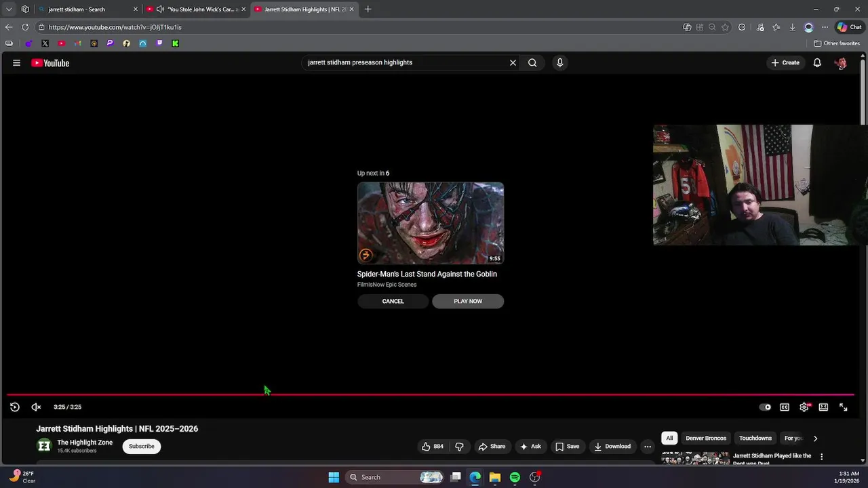868x488 pixels.
Task: Turn on closed captions in player
Action: [785, 407]
